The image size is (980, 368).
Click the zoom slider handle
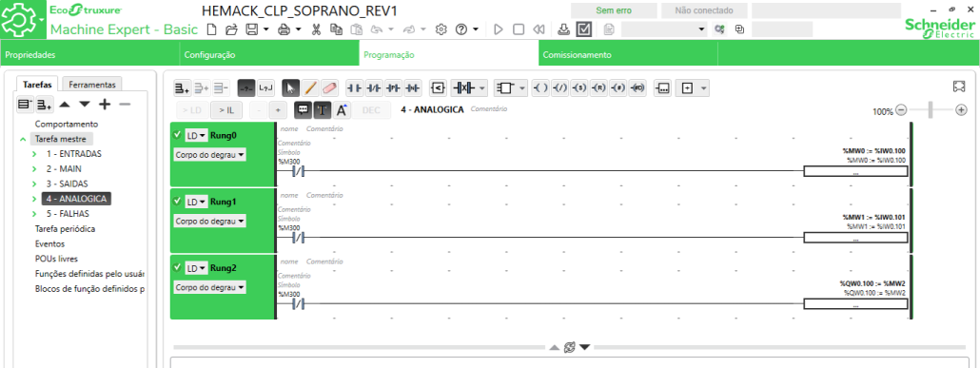click(x=931, y=110)
